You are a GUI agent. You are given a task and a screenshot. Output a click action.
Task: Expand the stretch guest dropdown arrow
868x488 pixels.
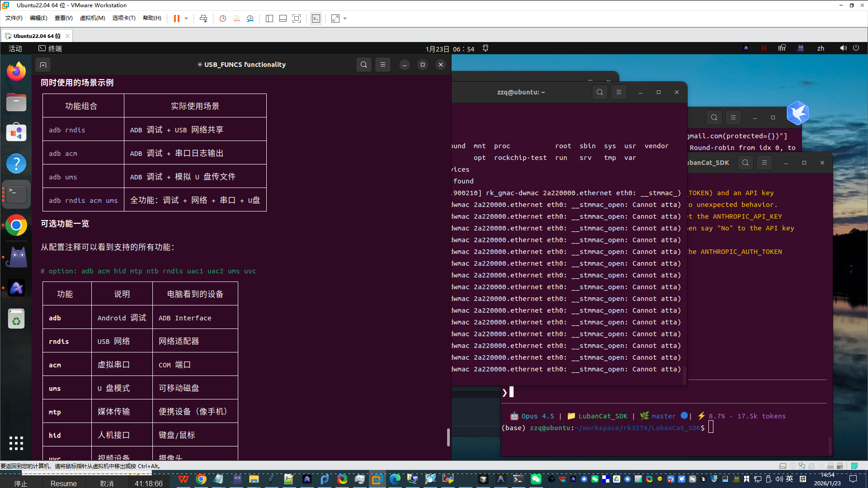tap(345, 19)
